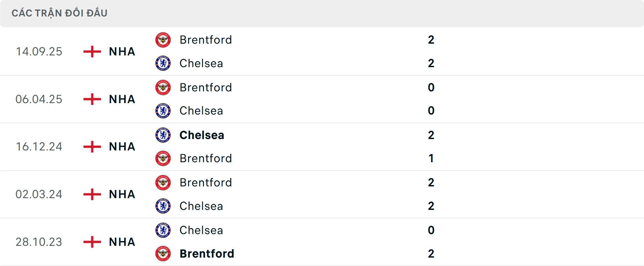Click the England flag next to NHA for 14.09.25
644x266 pixels.
tap(91, 51)
